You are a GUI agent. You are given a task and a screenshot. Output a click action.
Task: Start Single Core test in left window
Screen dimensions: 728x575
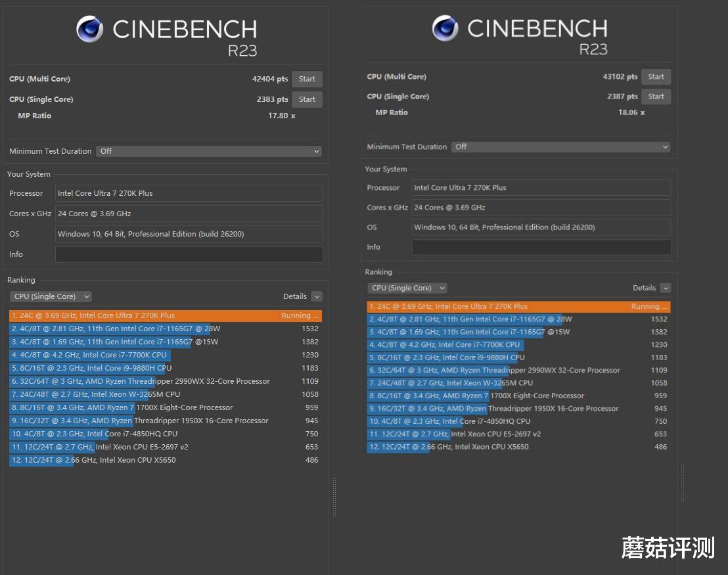(307, 99)
